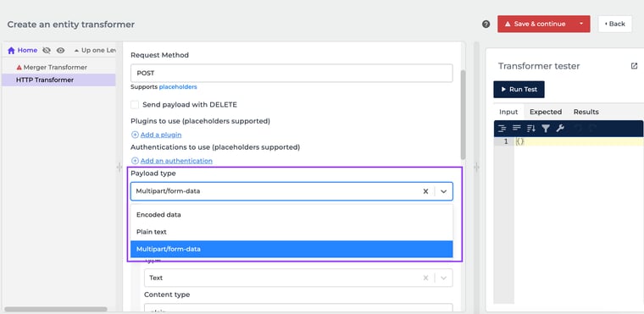Click the Text type combo box
This screenshot has height=314, width=644.
pyautogui.click(x=298, y=278)
